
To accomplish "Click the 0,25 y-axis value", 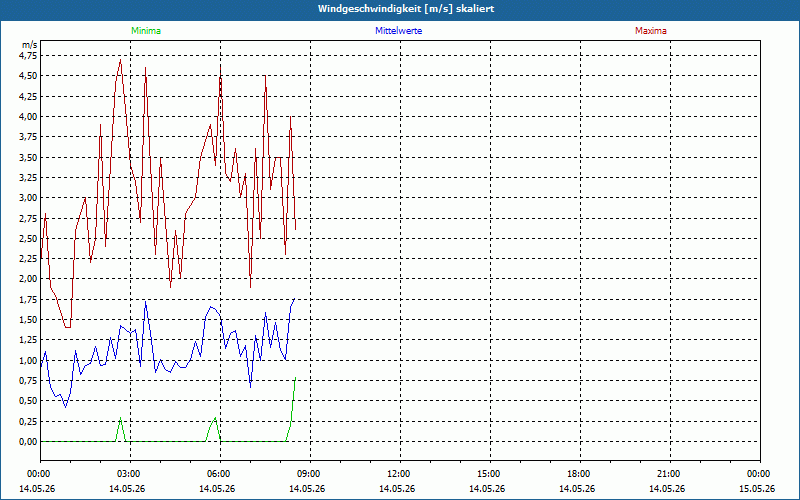I will point(28,421).
